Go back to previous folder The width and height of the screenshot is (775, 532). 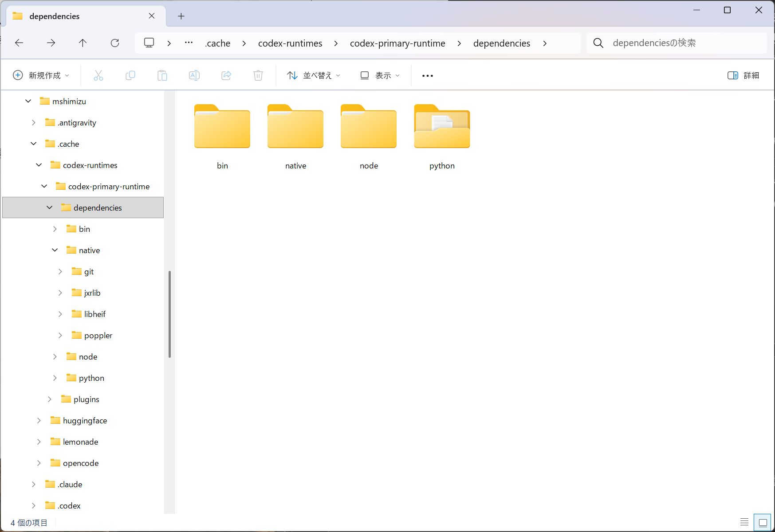coord(19,43)
